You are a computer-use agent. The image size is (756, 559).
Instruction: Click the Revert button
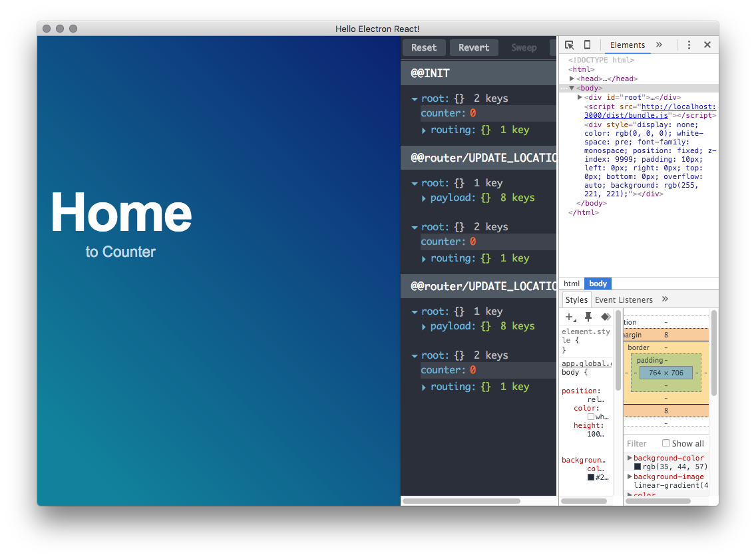point(474,48)
